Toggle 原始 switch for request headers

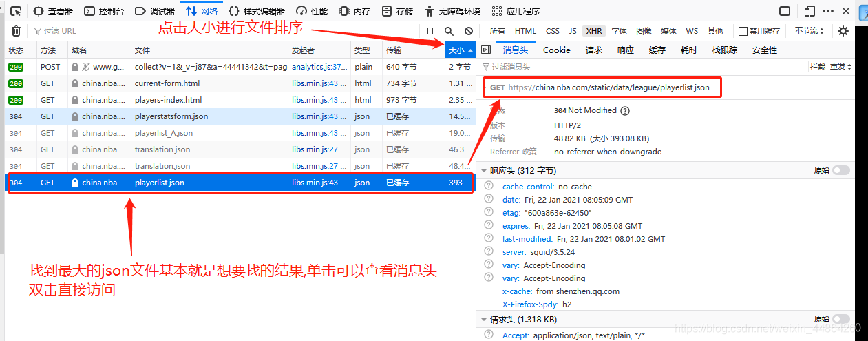click(x=841, y=319)
